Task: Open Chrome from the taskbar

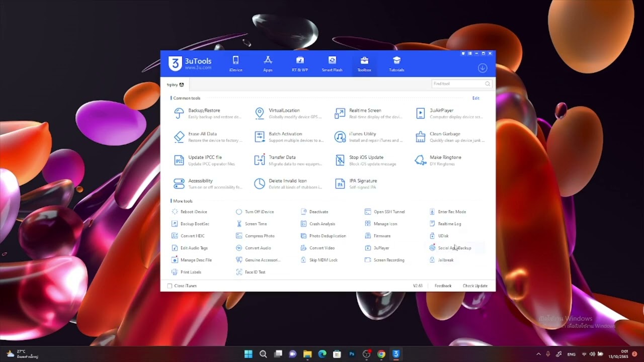Action: (x=381, y=354)
